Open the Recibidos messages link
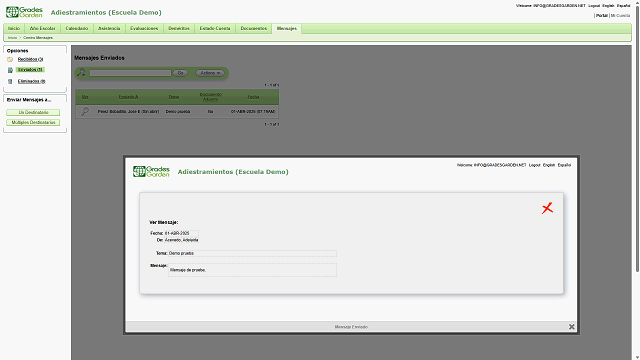The image size is (640, 360). point(30,60)
